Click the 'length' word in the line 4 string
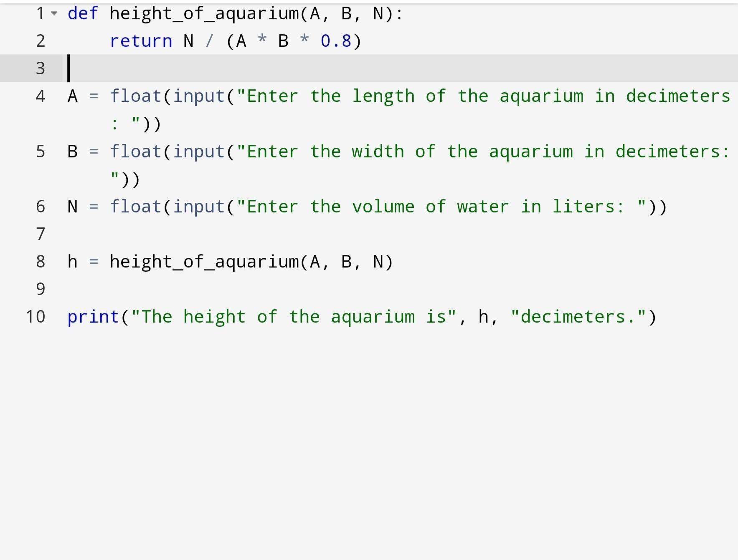Screen dimensions: 738x560 383,96
